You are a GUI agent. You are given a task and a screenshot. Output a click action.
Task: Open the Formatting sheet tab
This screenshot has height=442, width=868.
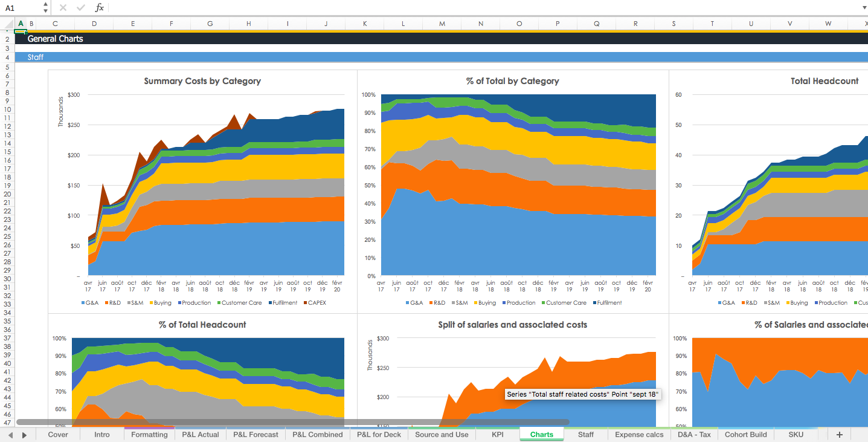tap(149, 434)
